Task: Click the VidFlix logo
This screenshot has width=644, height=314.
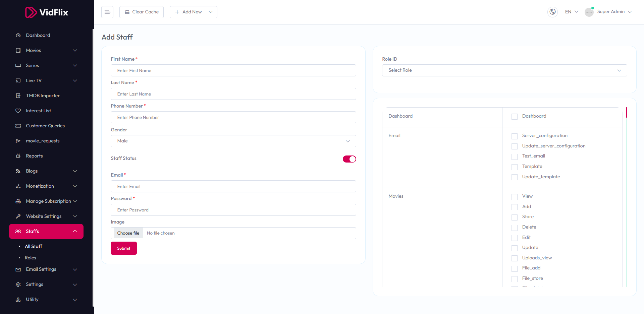Action: pos(47,12)
